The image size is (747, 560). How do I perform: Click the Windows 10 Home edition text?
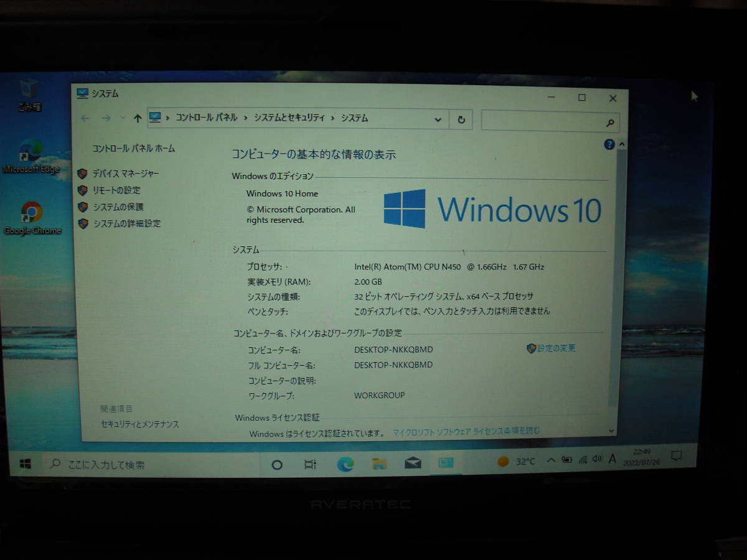click(x=282, y=194)
